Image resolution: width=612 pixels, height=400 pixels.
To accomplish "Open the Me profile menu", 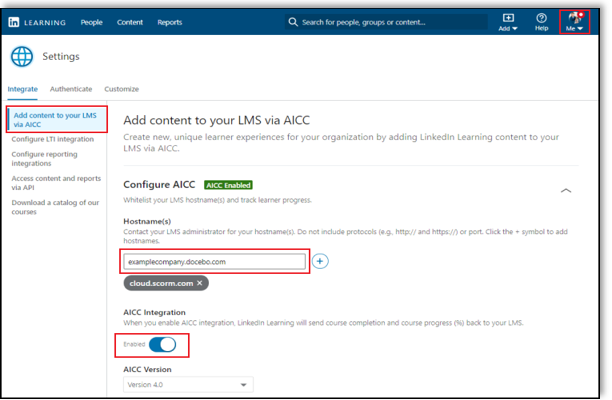I will (x=574, y=22).
